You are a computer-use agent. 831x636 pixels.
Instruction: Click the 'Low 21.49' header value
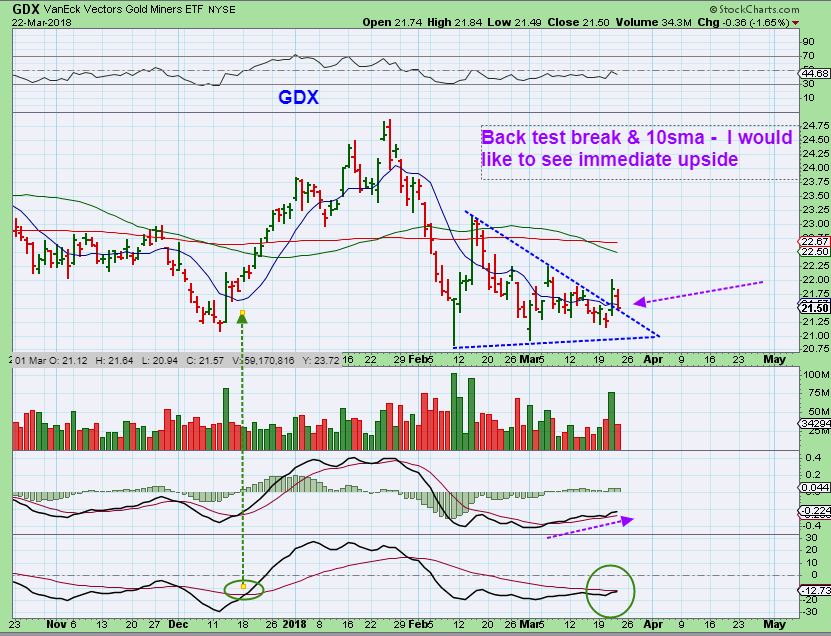[x=516, y=22]
